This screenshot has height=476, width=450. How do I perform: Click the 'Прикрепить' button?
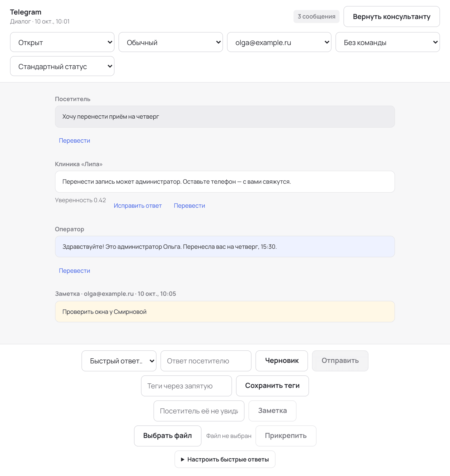point(286,436)
